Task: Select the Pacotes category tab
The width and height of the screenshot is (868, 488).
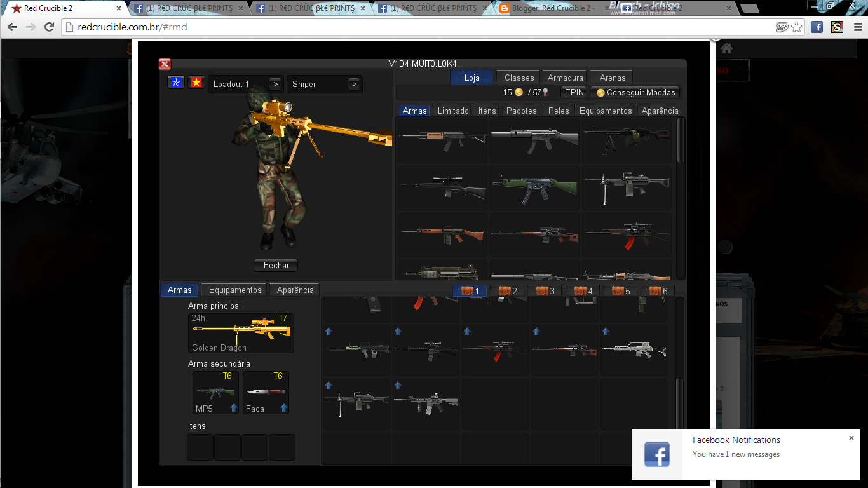Action: coord(522,111)
